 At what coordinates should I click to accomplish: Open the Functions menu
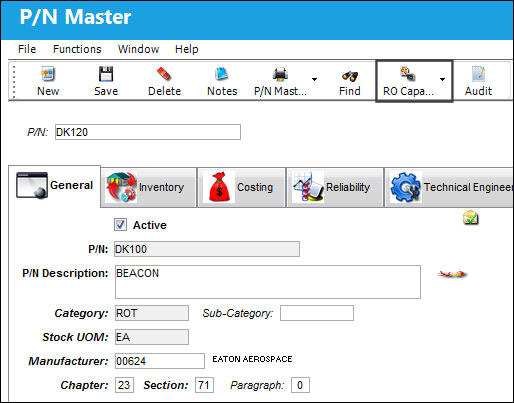(77, 49)
